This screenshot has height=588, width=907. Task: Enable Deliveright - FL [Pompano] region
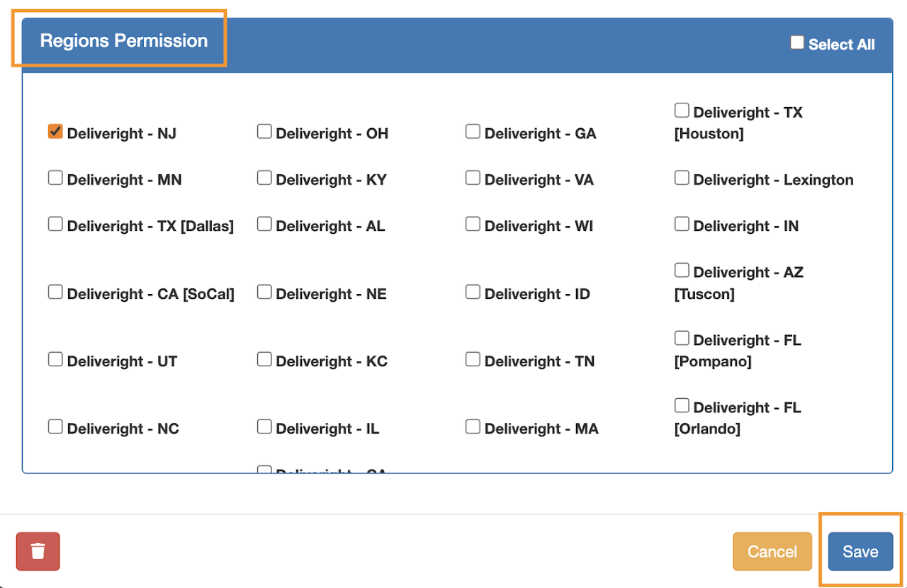[682, 338]
